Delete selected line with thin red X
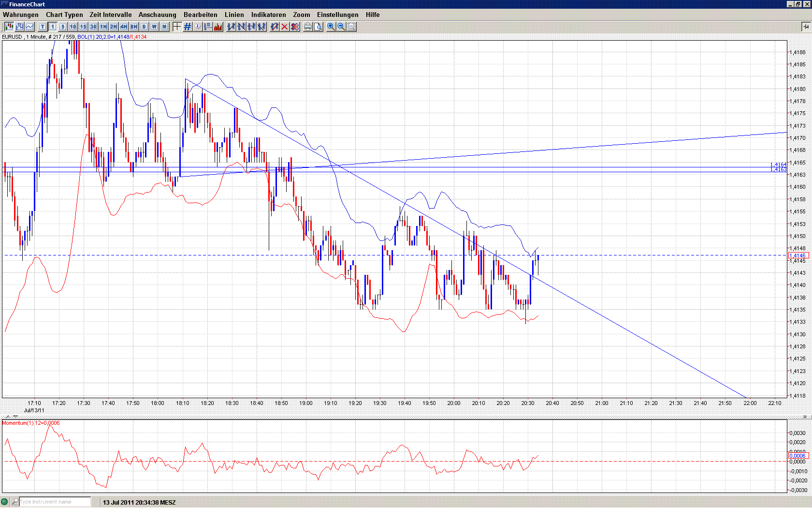Screen dimensions: 812x508 [285, 27]
